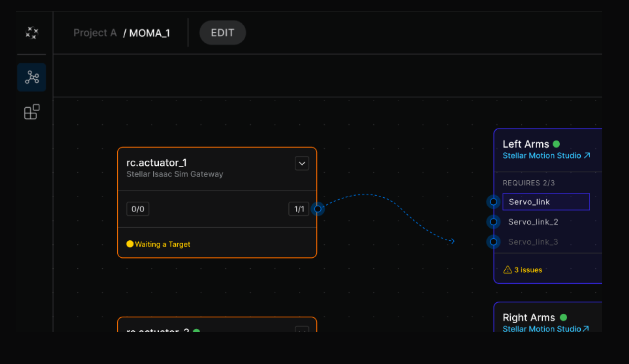The height and width of the screenshot is (364, 629).
Task: Select the rc.actuator_1 node title
Action: point(157,163)
